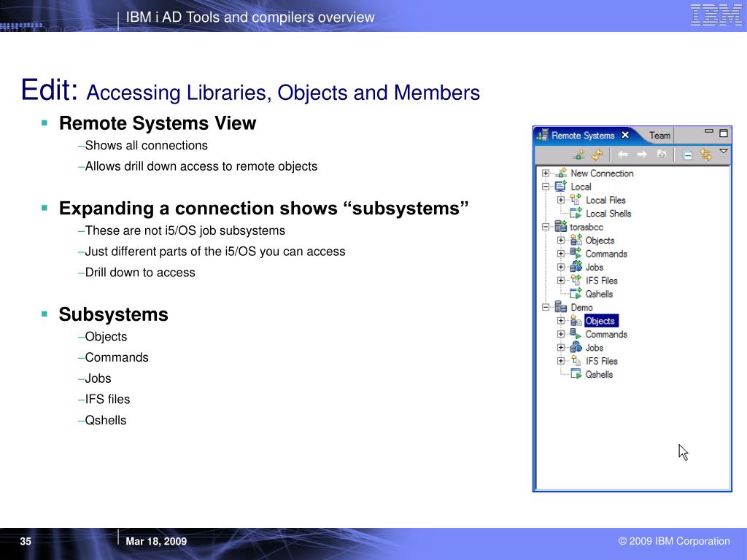The width and height of the screenshot is (747, 560).
Task: Expand IFS Files under Demo
Action: 561,361
